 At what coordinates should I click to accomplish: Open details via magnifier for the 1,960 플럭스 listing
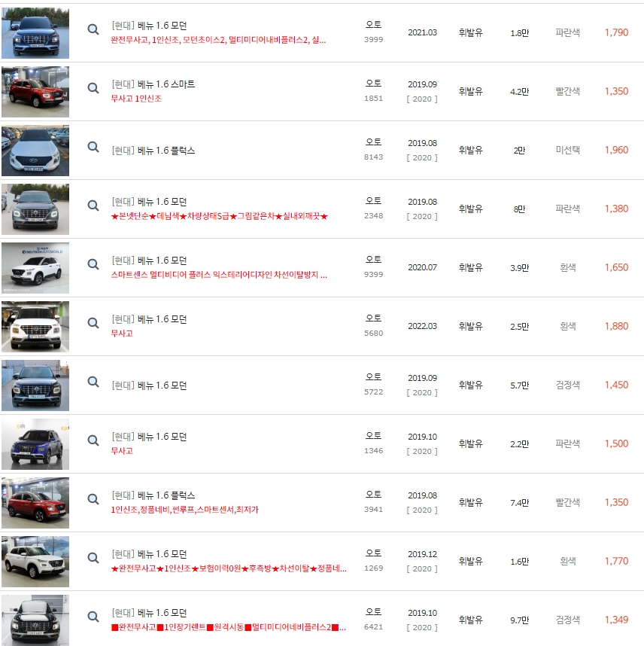pos(93,150)
